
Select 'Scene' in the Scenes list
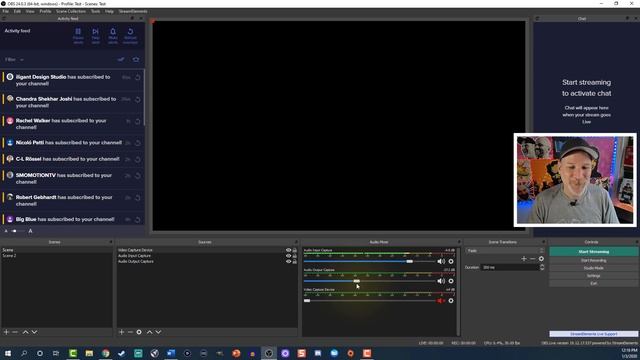coord(57,250)
